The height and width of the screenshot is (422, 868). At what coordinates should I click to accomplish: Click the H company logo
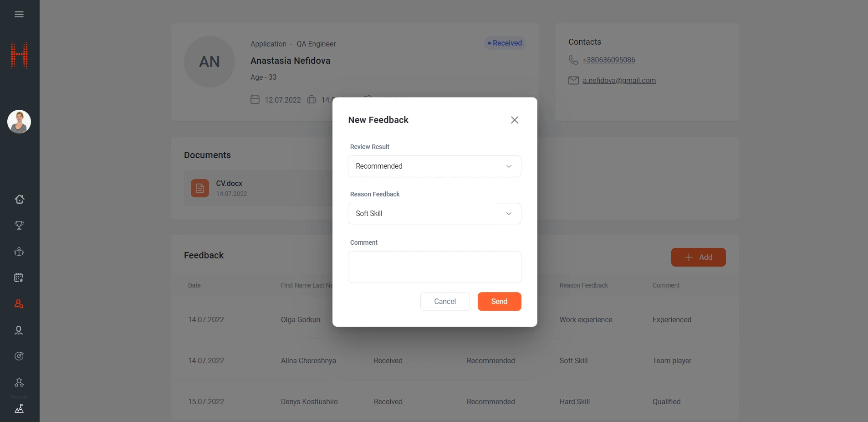click(x=19, y=55)
